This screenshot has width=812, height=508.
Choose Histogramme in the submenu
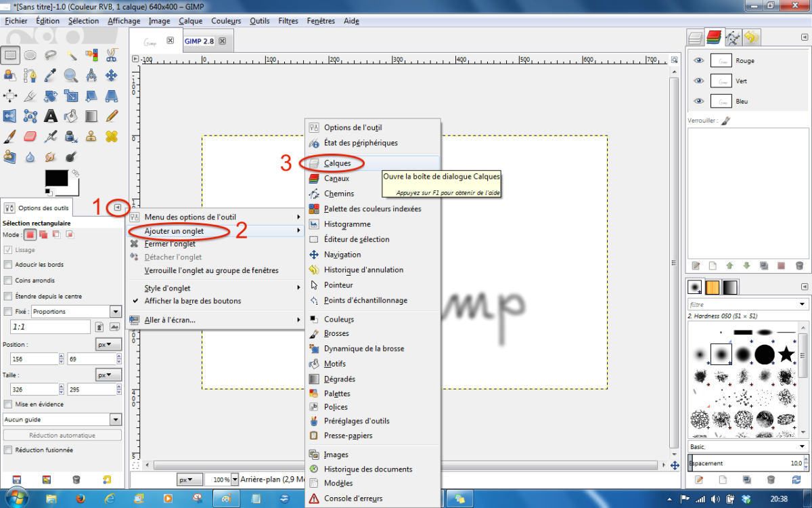374,224
